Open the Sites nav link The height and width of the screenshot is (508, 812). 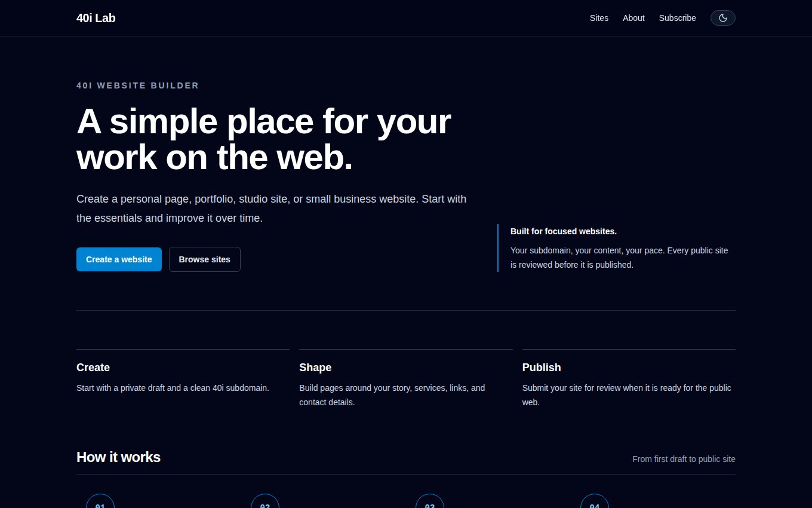(x=599, y=18)
